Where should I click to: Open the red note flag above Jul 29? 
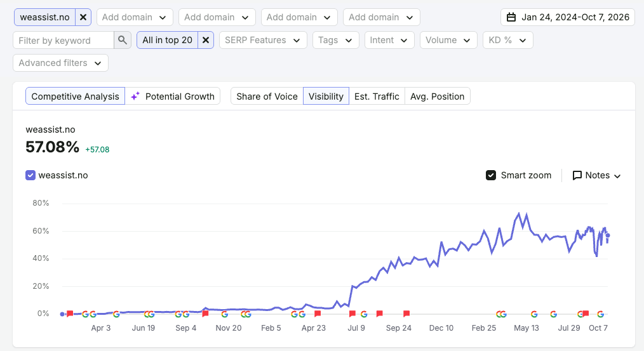pyautogui.click(x=586, y=314)
